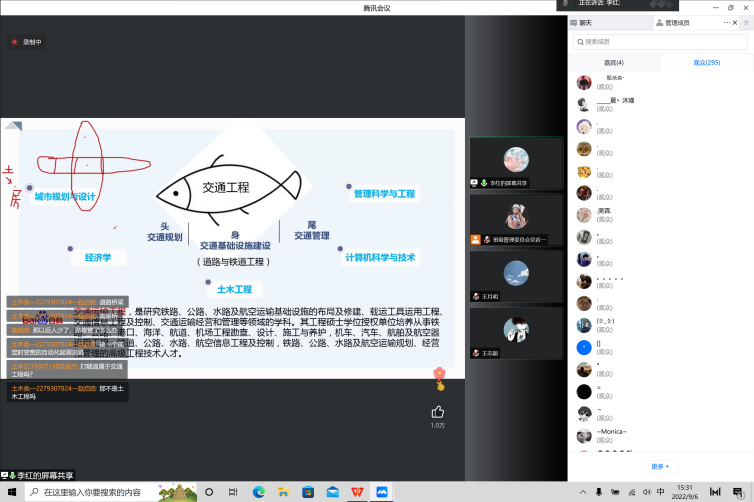754x502 pixels.
Task: Click the 搜索成员 search field
Action: 660,41
